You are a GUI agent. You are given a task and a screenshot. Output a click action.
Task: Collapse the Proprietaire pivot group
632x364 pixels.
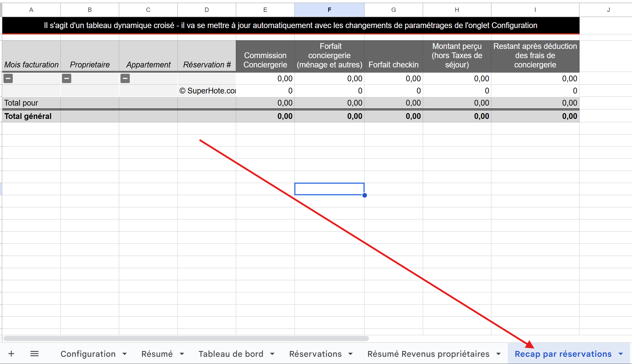67,78
